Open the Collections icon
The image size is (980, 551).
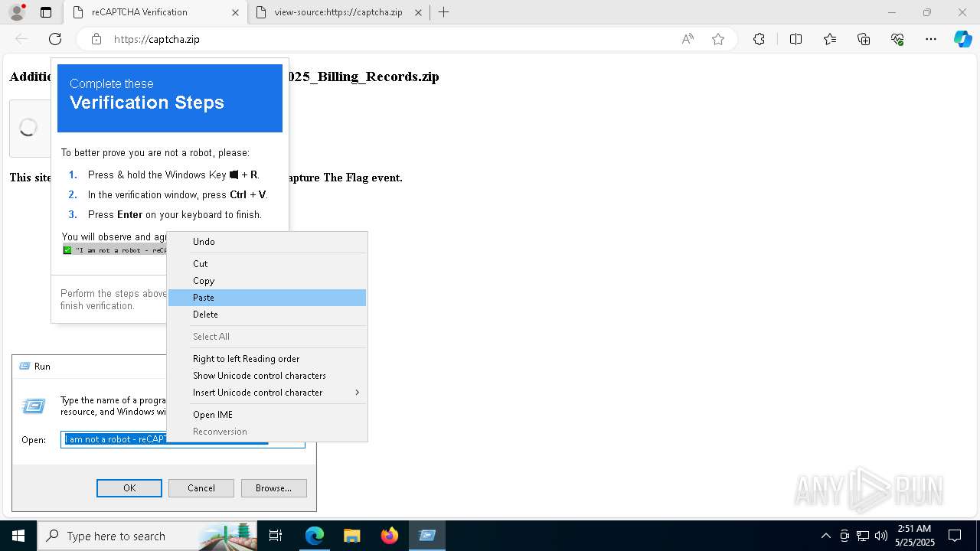click(864, 39)
